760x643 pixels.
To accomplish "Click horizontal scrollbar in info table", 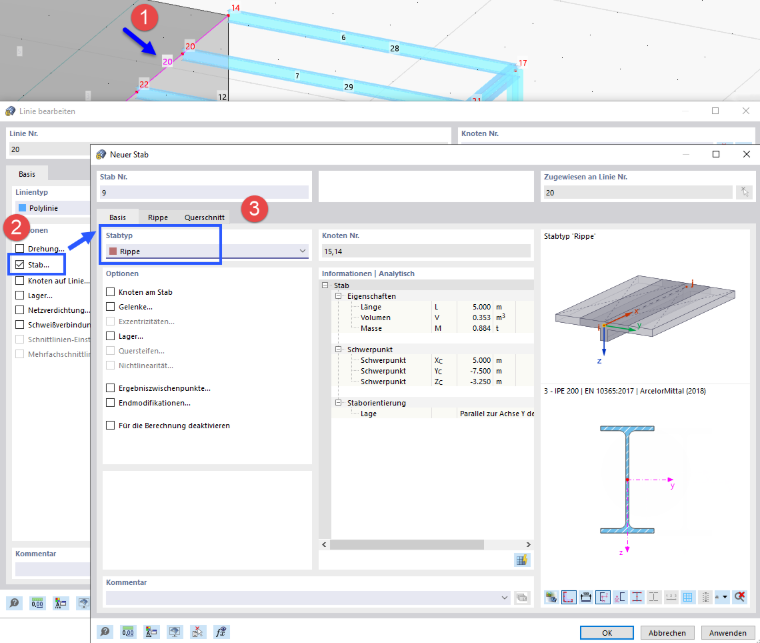I will (407, 545).
